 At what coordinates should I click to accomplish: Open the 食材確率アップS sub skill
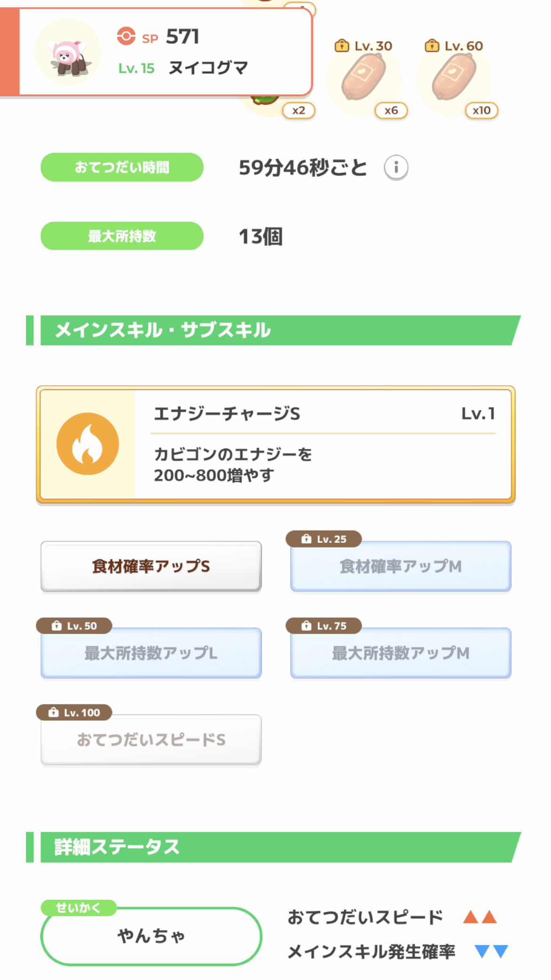click(151, 566)
